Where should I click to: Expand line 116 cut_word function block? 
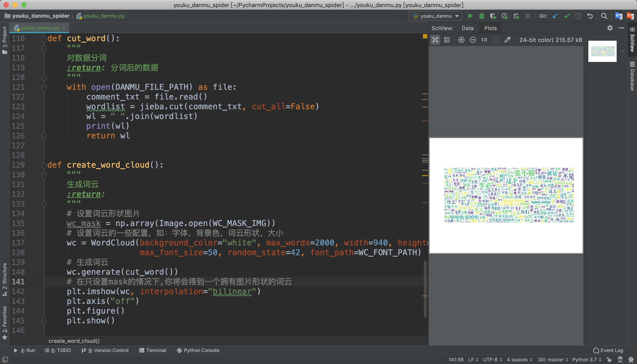click(44, 38)
